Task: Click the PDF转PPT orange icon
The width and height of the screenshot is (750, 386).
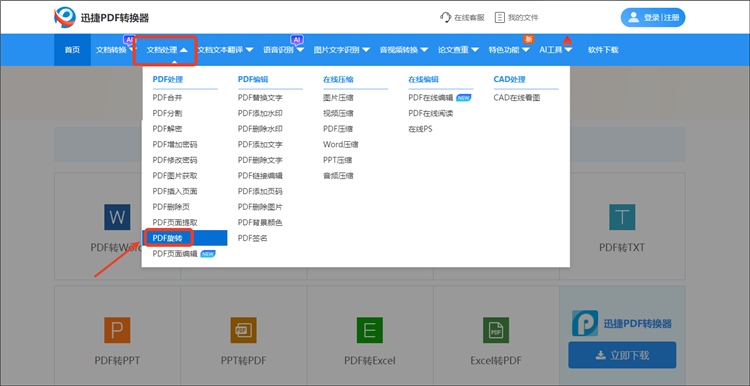Action: tap(117, 330)
